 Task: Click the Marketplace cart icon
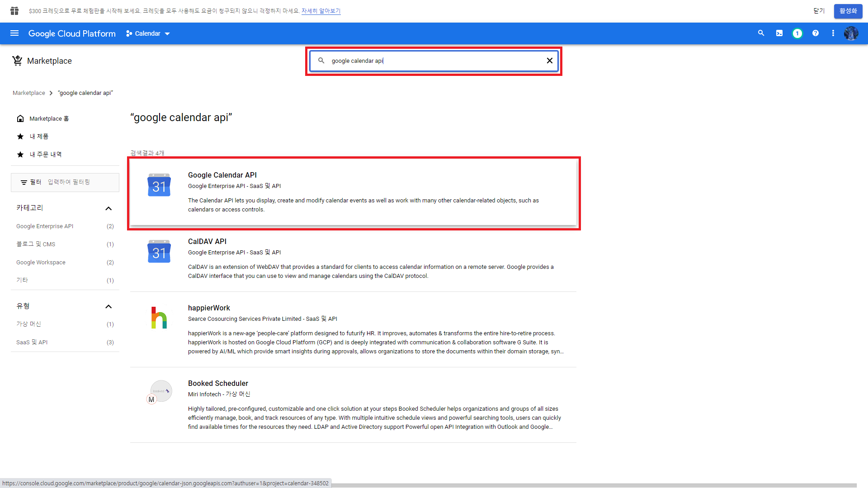(x=17, y=61)
